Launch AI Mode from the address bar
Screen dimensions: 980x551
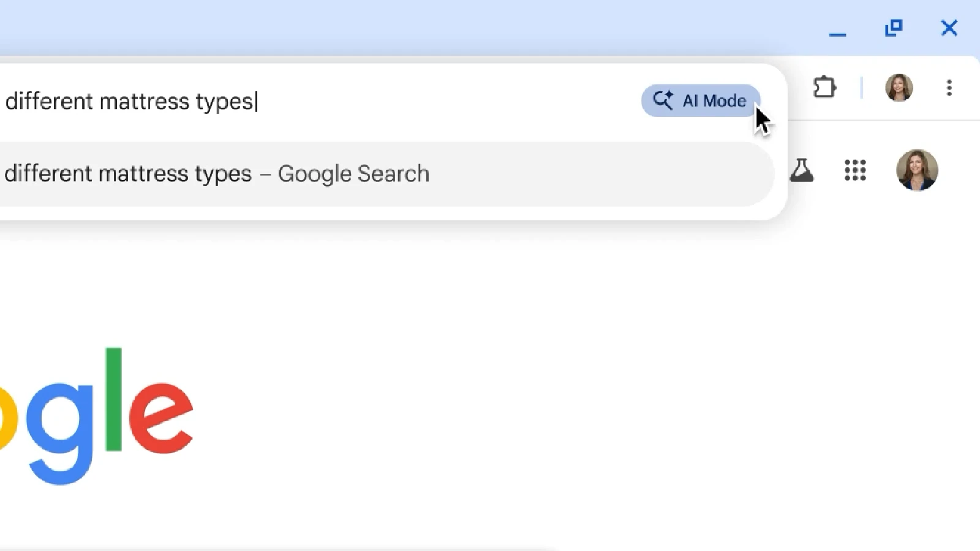coord(701,100)
